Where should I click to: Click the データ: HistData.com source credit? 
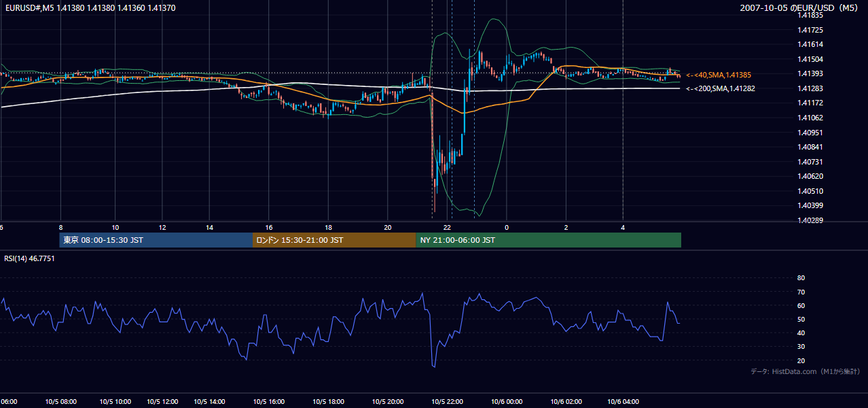coord(805,371)
